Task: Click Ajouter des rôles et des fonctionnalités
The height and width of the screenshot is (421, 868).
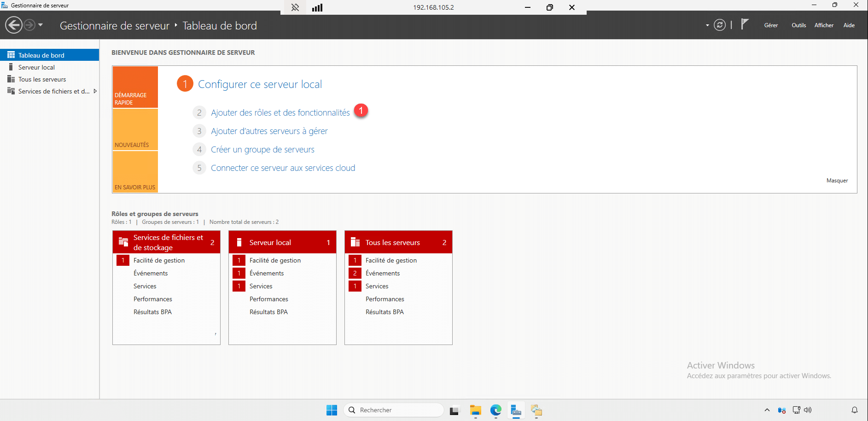Action: coord(280,113)
